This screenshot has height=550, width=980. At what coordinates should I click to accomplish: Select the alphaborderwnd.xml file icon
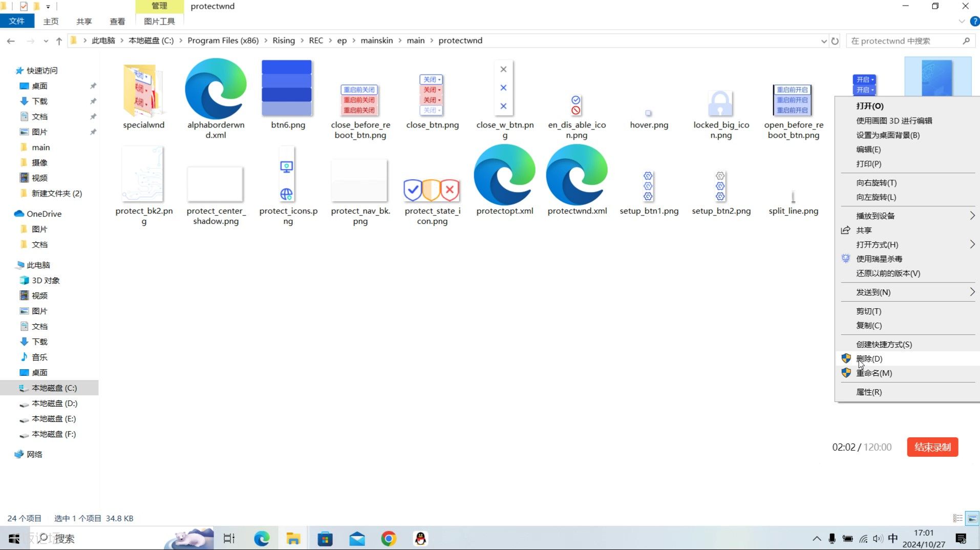[216, 89]
